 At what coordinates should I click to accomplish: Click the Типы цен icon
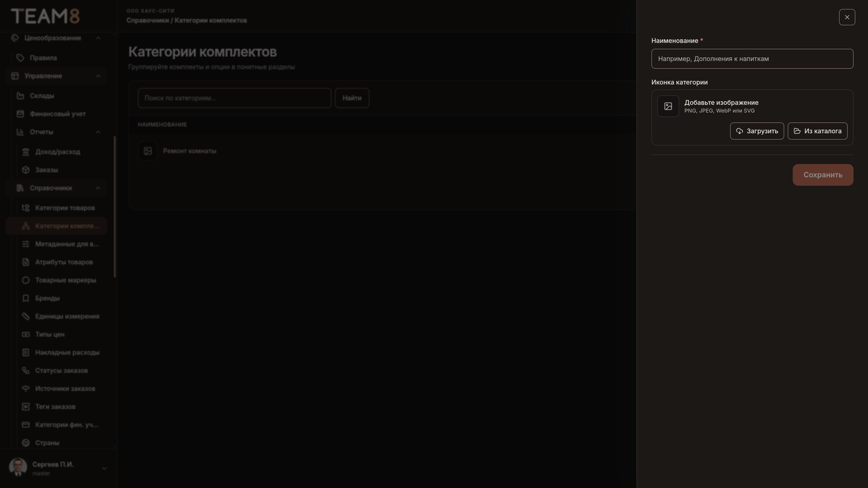pos(25,334)
